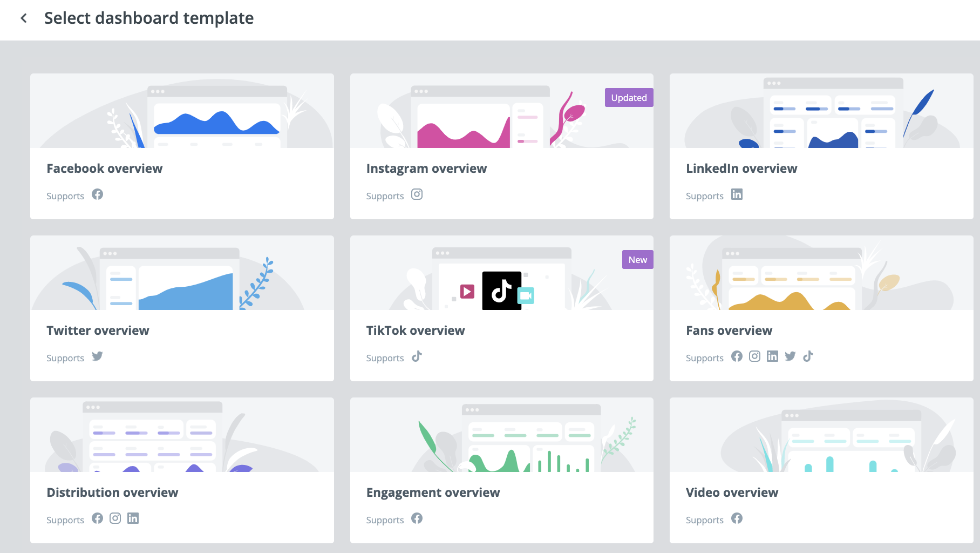Click Twitter bird icon in Twitter overview card

pyautogui.click(x=97, y=356)
